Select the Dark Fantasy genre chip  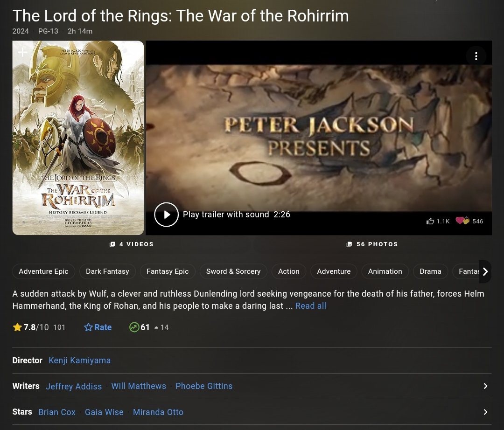[x=107, y=271]
